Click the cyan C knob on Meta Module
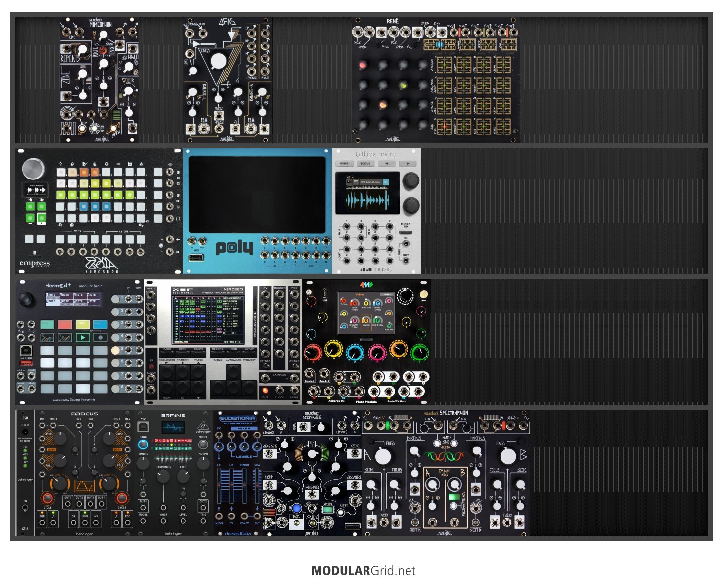The width and height of the screenshot is (728, 581). [x=355, y=352]
